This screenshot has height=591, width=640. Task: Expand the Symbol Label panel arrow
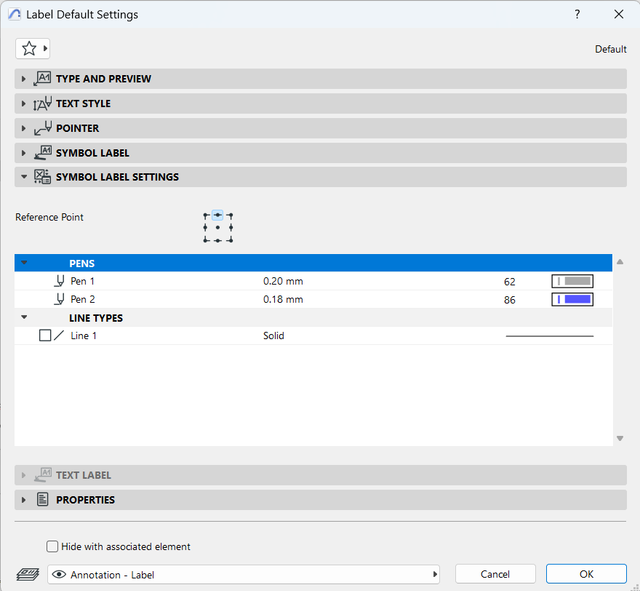[23, 153]
